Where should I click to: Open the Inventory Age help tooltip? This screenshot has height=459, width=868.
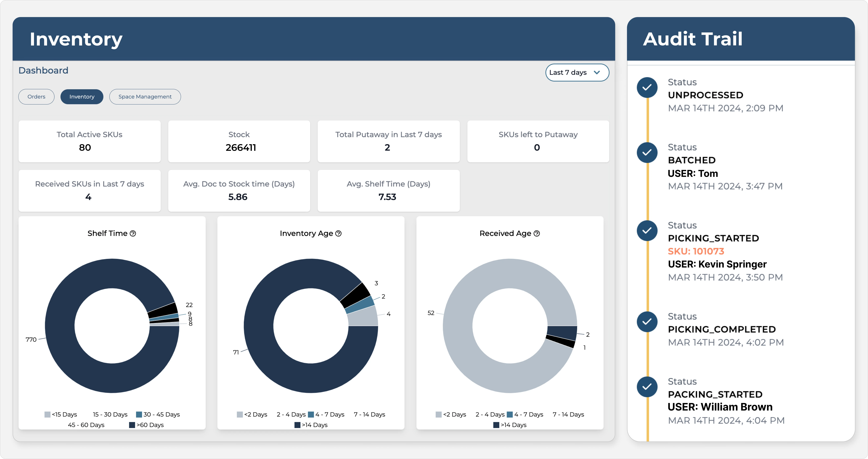[339, 233]
